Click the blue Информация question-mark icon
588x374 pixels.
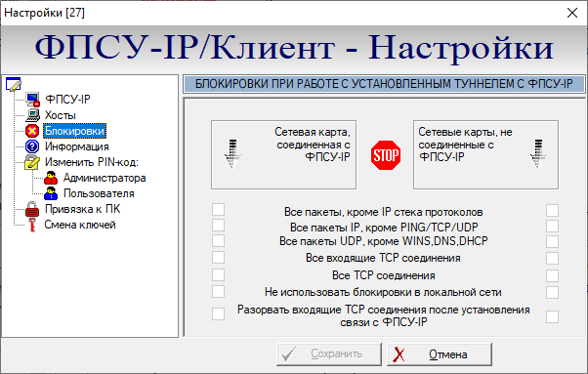point(32,146)
